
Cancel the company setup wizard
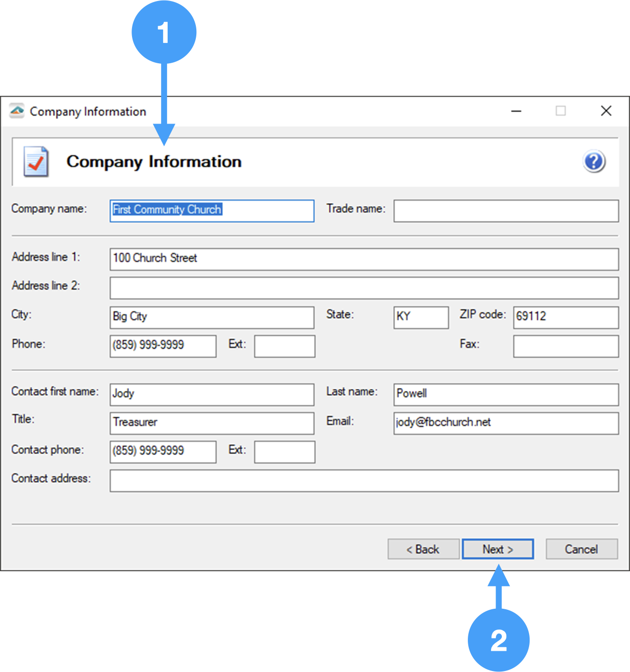tap(582, 549)
